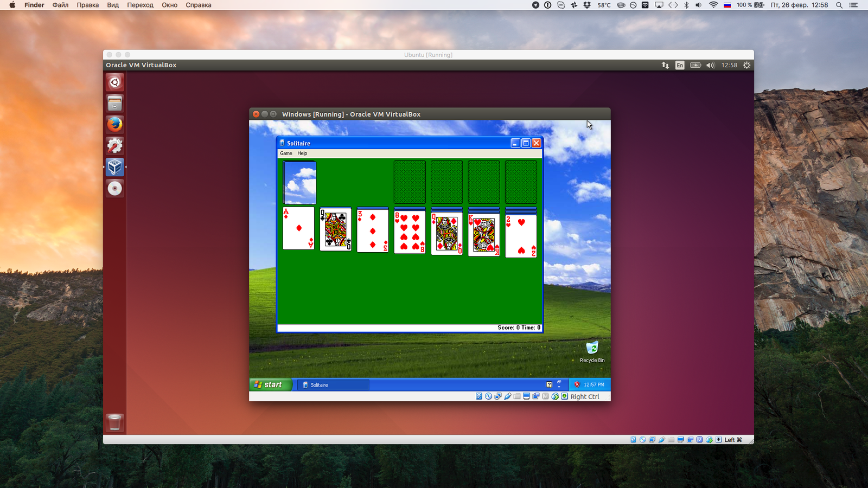Image resolution: width=868 pixels, height=488 pixels.
Task: Launch Firefox from the Ubuntu launcher
Action: pyautogui.click(x=114, y=125)
